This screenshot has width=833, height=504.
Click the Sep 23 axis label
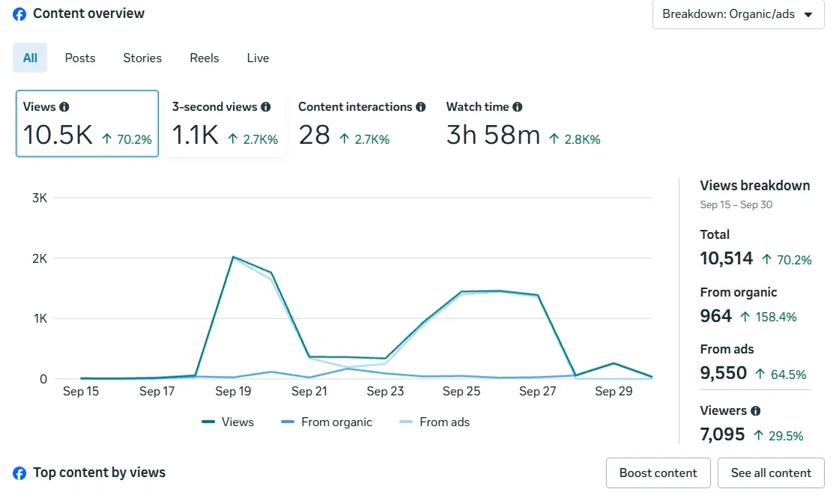pyautogui.click(x=385, y=392)
